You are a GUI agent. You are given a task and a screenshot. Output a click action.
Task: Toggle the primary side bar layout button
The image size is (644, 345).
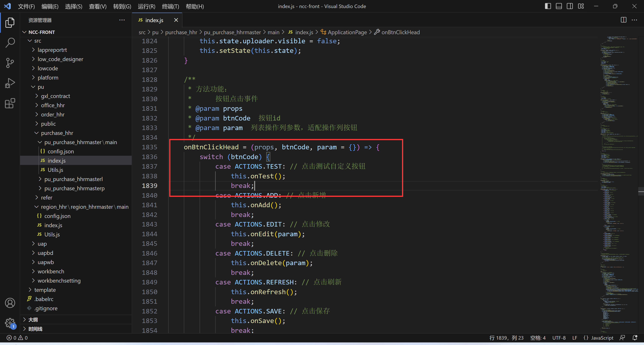tap(548, 6)
